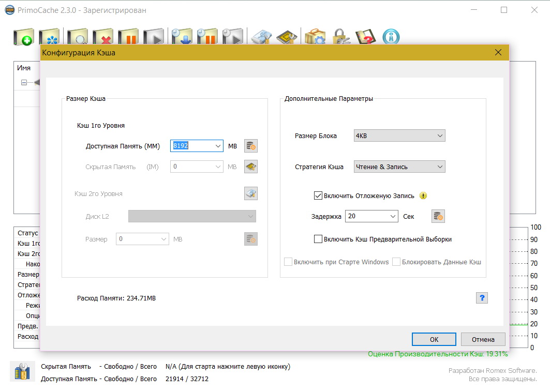Uncheck Включить Отложеную Запись checkbox
The height and width of the screenshot is (392, 550).
pos(318,195)
